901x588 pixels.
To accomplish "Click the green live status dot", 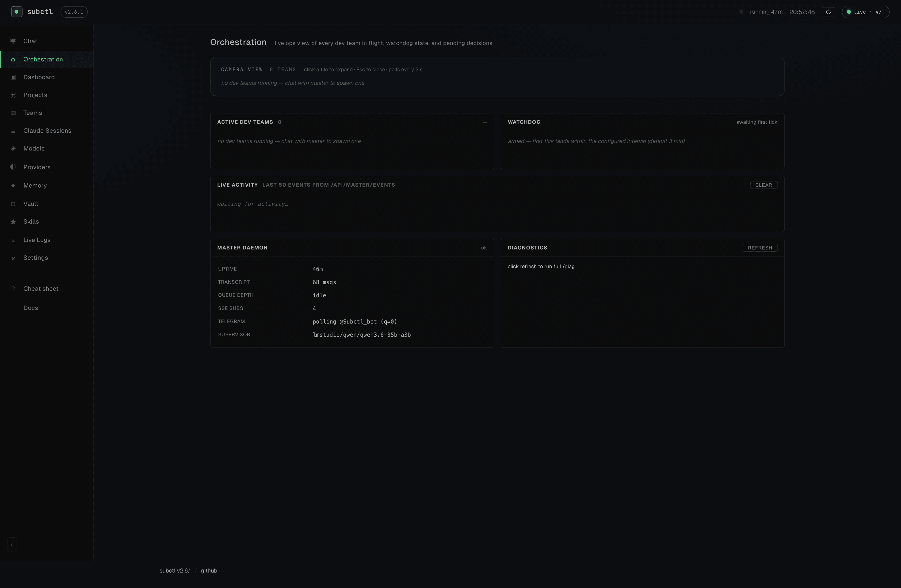I will 849,12.
